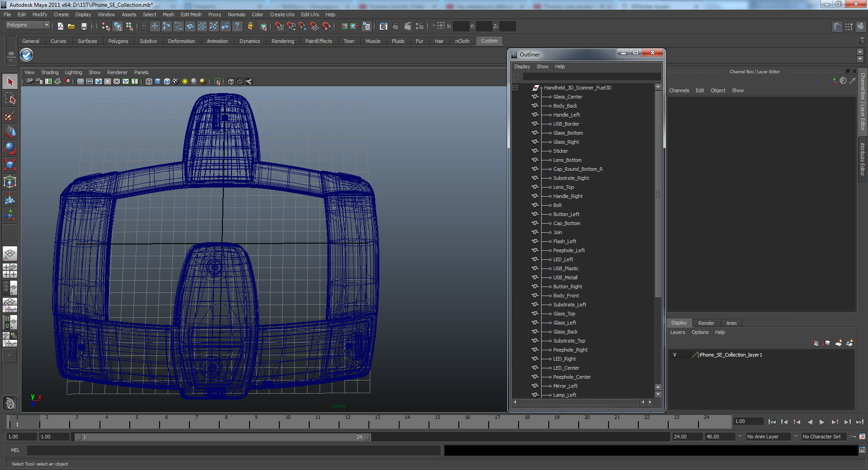Toggle textured display checker icon

point(176,81)
